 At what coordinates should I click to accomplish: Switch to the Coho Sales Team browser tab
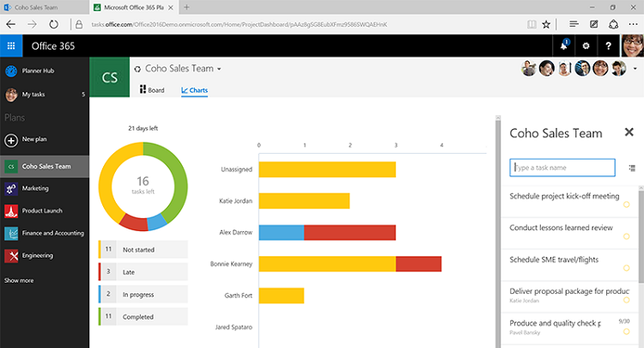point(45,7)
